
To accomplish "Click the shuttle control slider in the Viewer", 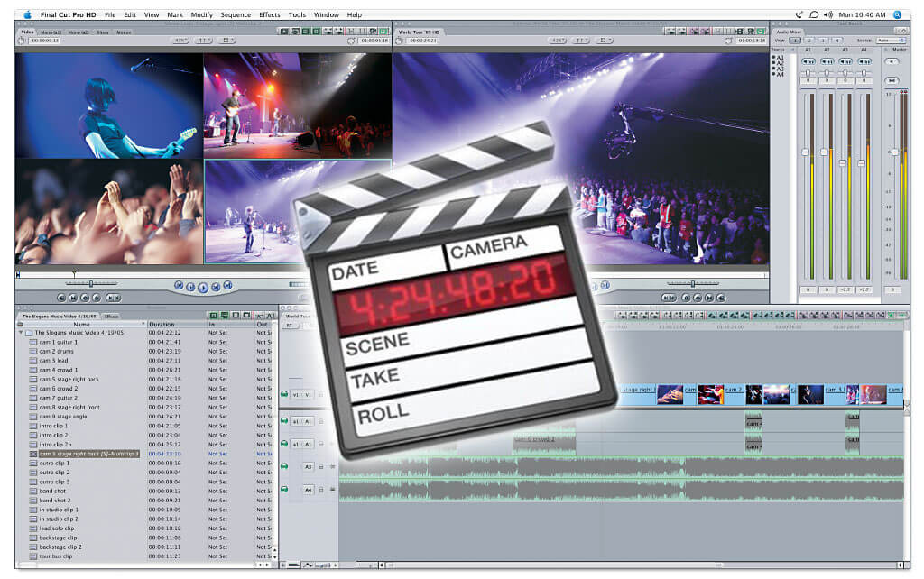I will click(x=90, y=284).
